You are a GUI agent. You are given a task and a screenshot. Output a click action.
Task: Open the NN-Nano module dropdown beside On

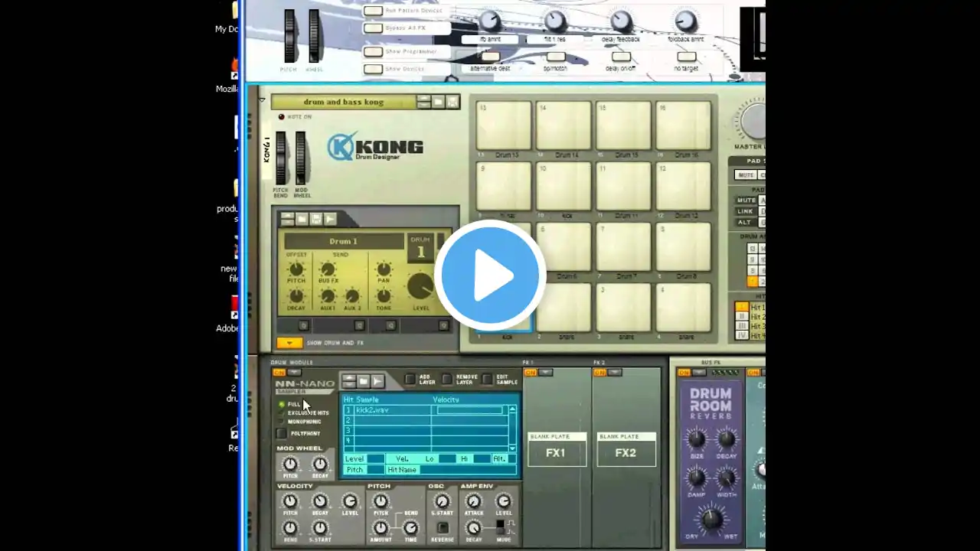(x=294, y=373)
